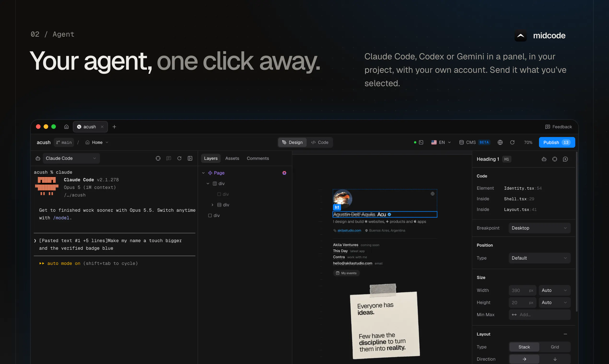This screenshot has height=364, width=609.
Task: Click the blue h1 tag on the canvas
Action: 337,208
